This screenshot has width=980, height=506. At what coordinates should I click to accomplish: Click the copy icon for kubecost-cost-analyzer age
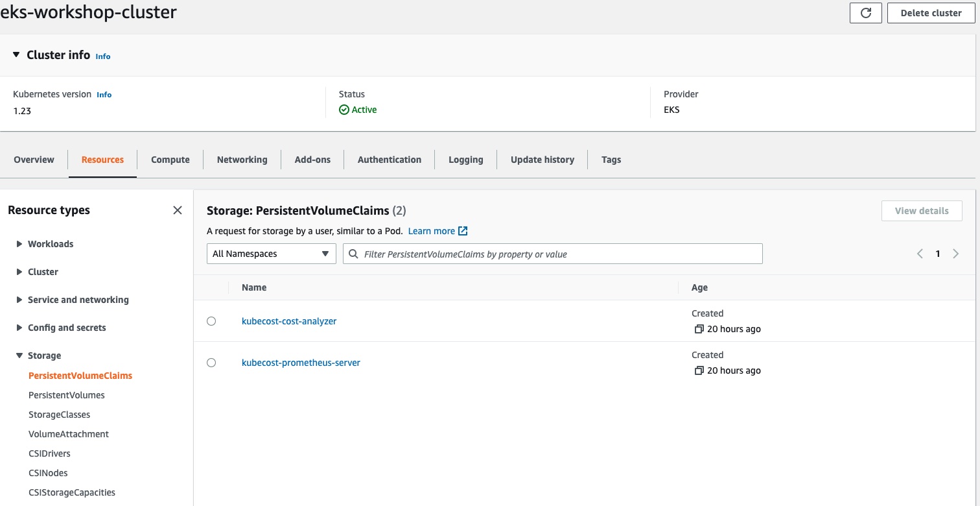click(x=699, y=330)
